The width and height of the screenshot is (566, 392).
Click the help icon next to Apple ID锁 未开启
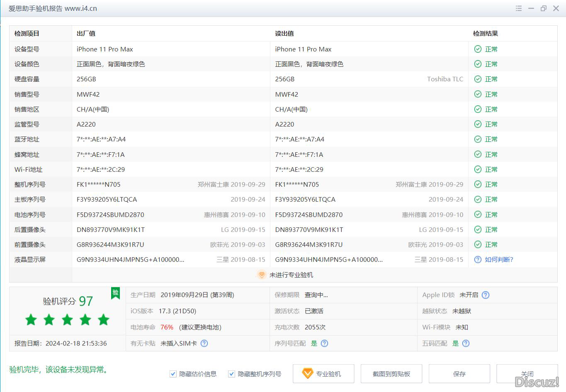[x=486, y=295]
